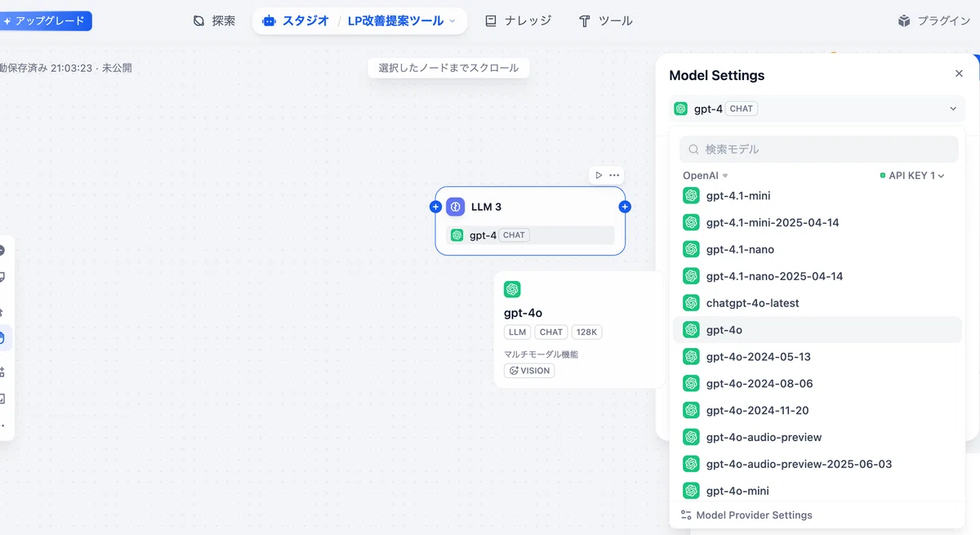Click the gpt-4 CHAT model field in LLM 3 node
This screenshot has width=980, height=535.
click(530, 235)
